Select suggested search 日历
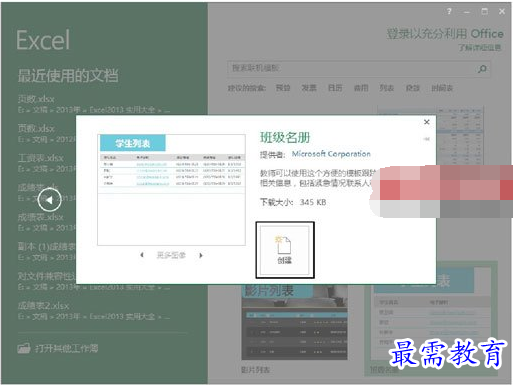The height and width of the screenshot is (385, 513). click(335, 88)
